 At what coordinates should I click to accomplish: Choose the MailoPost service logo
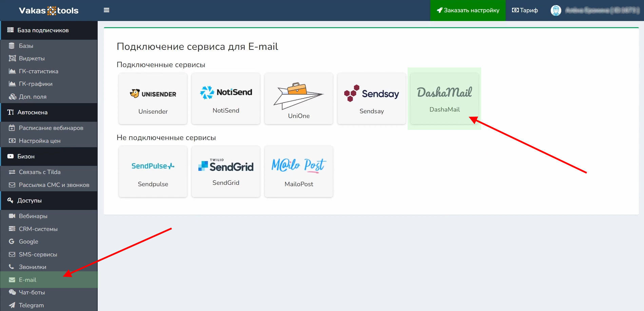pos(298,166)
